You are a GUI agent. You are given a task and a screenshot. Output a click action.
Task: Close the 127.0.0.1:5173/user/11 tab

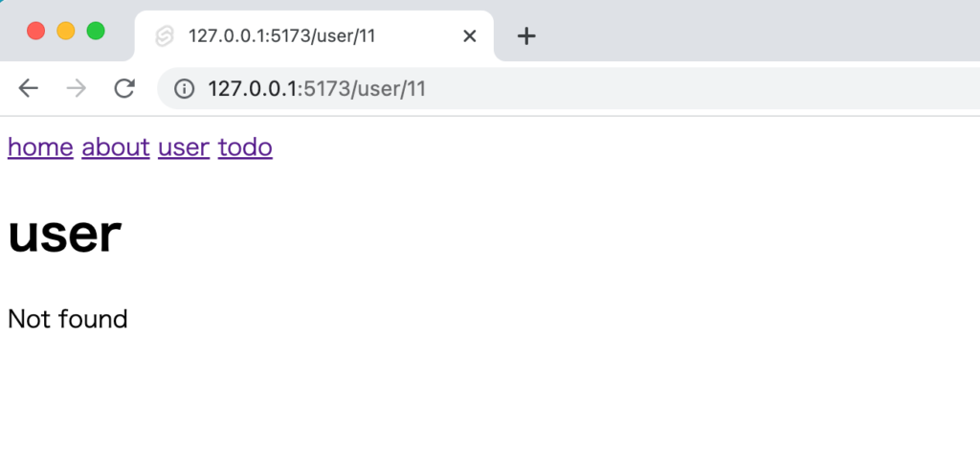coord(469,36)
